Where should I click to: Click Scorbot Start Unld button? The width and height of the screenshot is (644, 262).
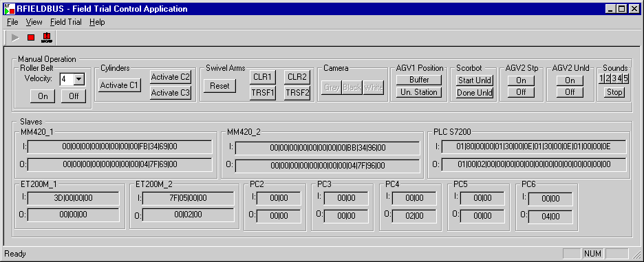pyautogui.click(x=475, y=80)
